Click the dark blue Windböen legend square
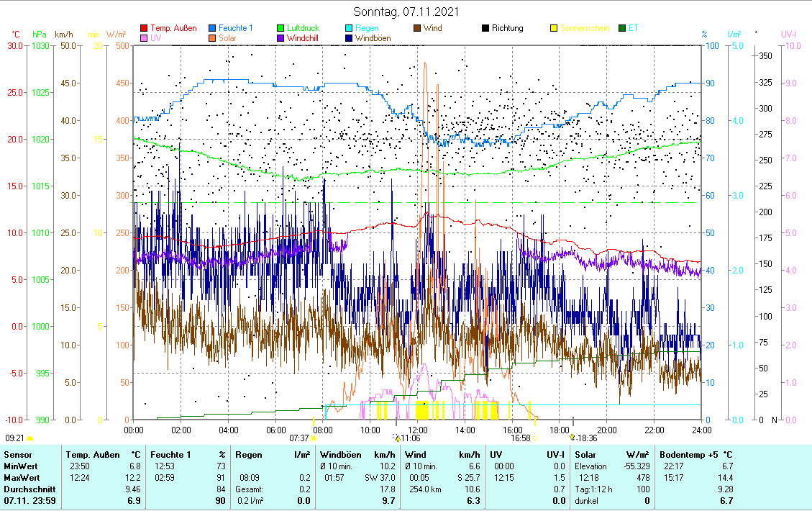 (x=350, y=39)
